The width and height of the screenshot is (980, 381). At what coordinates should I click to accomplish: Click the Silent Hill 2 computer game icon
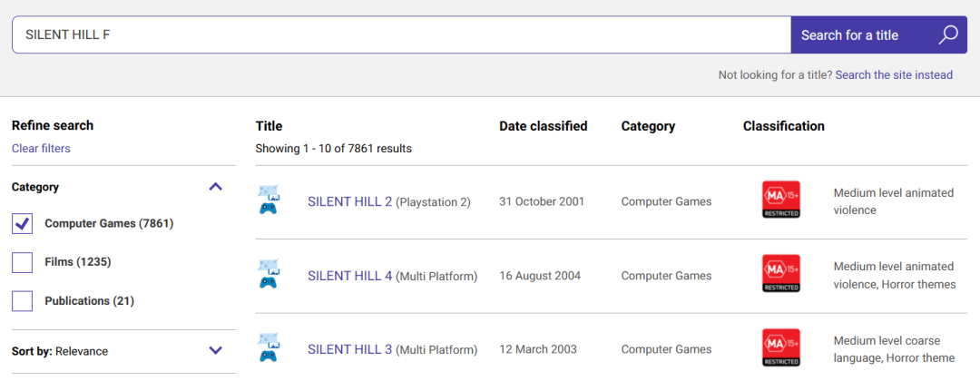tap(269, 200)
